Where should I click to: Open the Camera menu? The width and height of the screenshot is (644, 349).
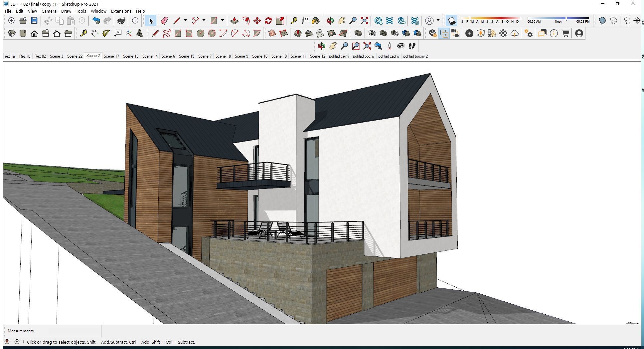[49, 11]
